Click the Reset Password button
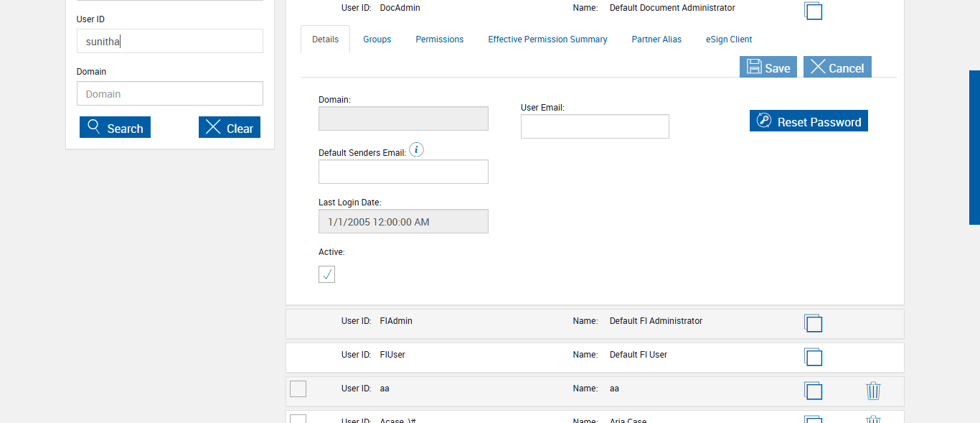The width and height of the screenshot is (980, 423). coord(809,121)
